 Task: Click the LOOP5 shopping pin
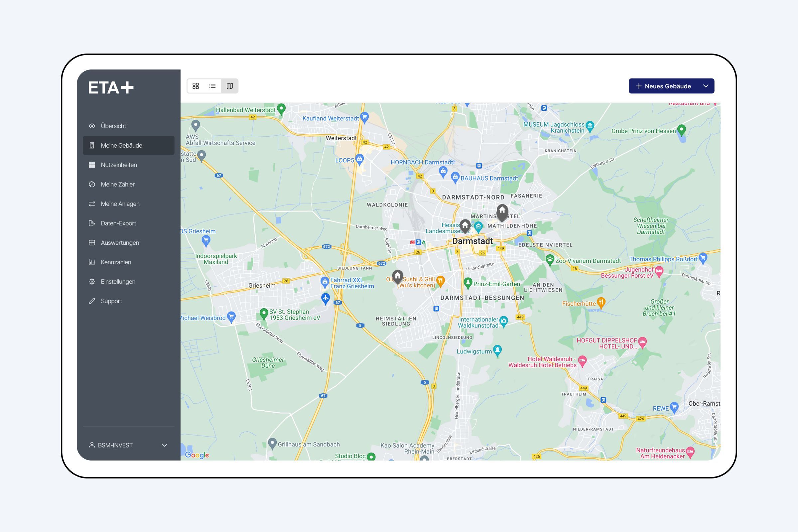point(360,160)
